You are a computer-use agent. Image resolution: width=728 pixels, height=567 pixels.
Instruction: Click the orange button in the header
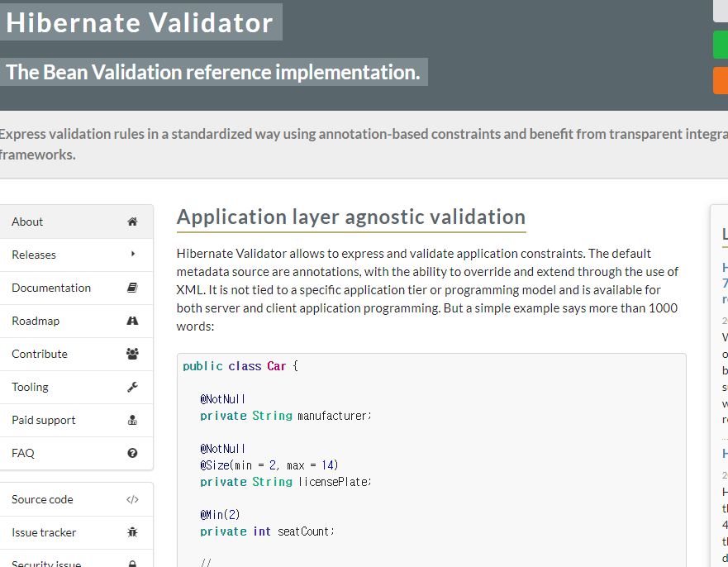[x=721, y=80]
